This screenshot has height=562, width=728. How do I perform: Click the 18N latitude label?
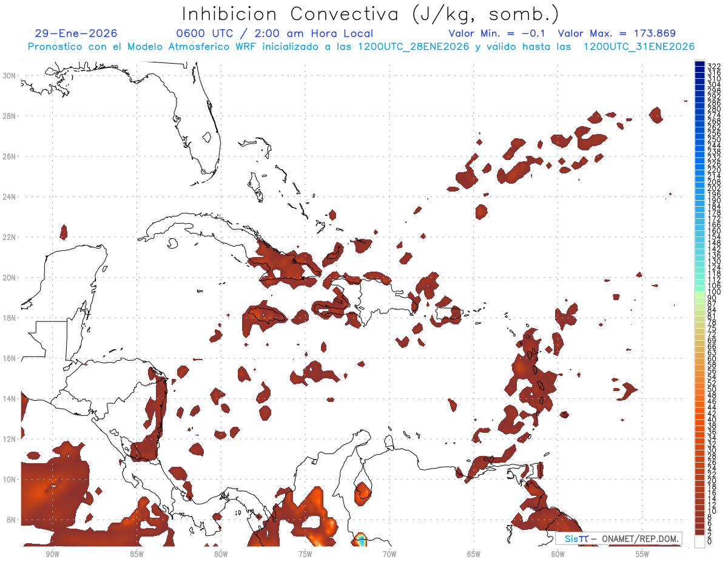point(10,318)
